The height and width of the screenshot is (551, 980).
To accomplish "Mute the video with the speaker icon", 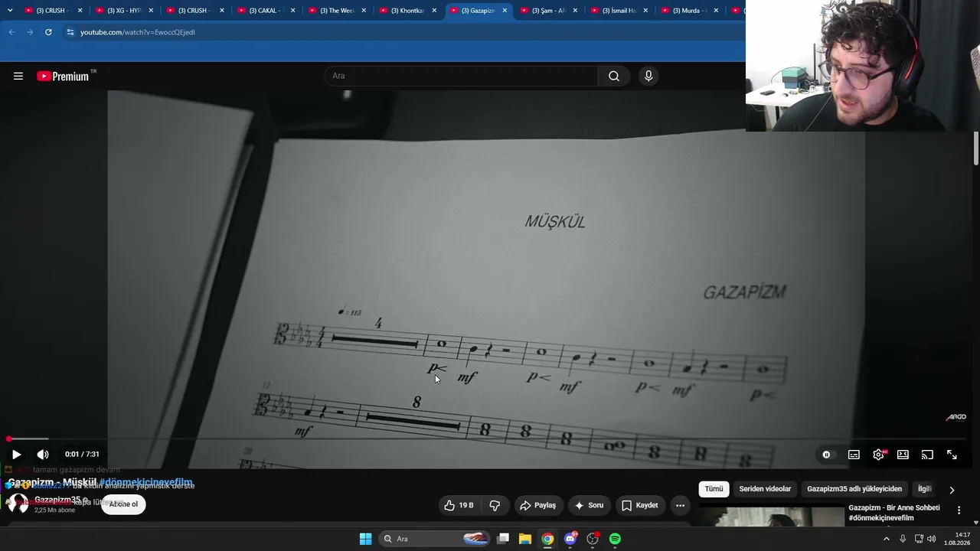I will pos(43,454).
